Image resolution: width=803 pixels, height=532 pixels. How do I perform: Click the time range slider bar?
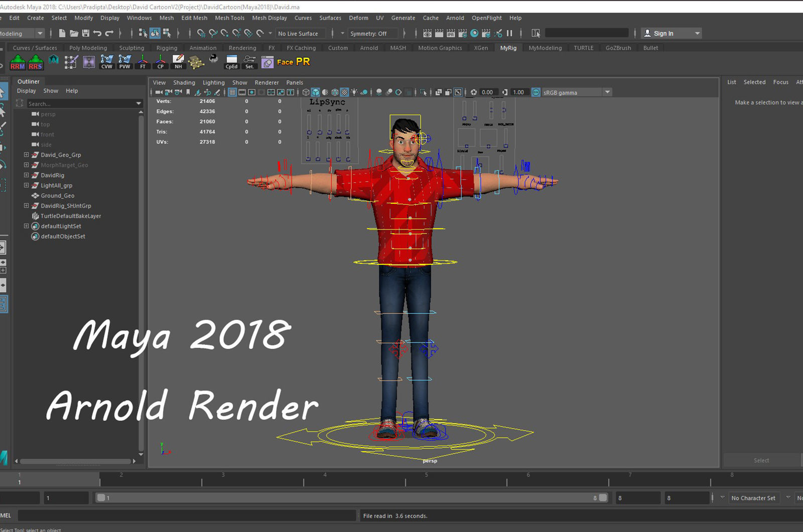click(x=352, y=498)
